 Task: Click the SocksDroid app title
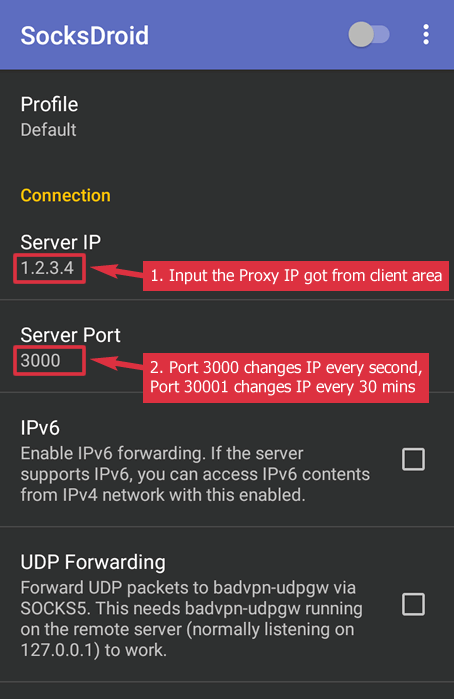pos(85,35)
